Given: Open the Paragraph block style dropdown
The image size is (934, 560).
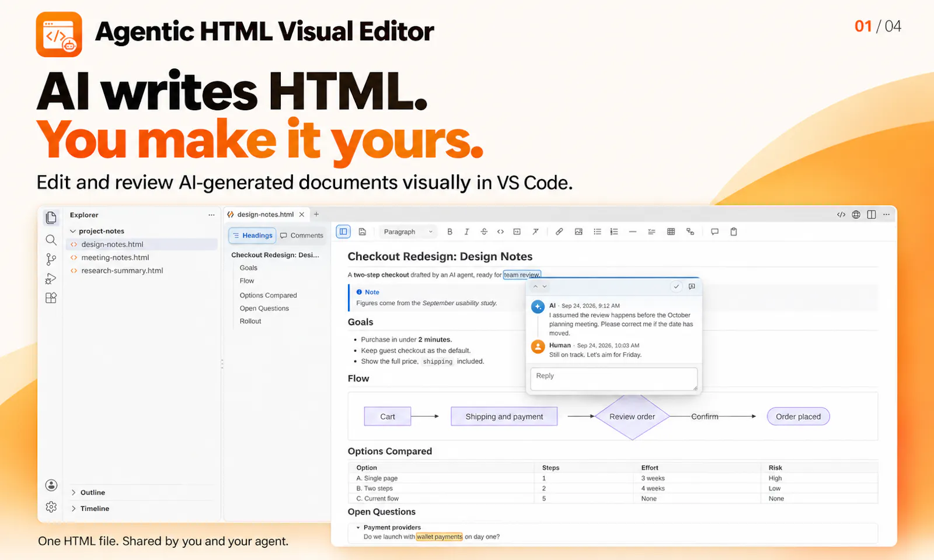Looking at the screenshot, I should coord(408,232).
